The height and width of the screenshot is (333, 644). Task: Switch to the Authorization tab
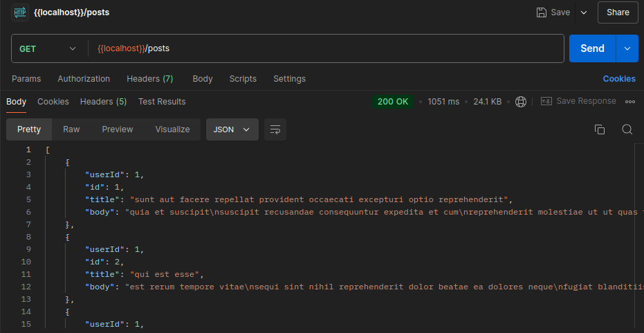(x=84, y=79)
